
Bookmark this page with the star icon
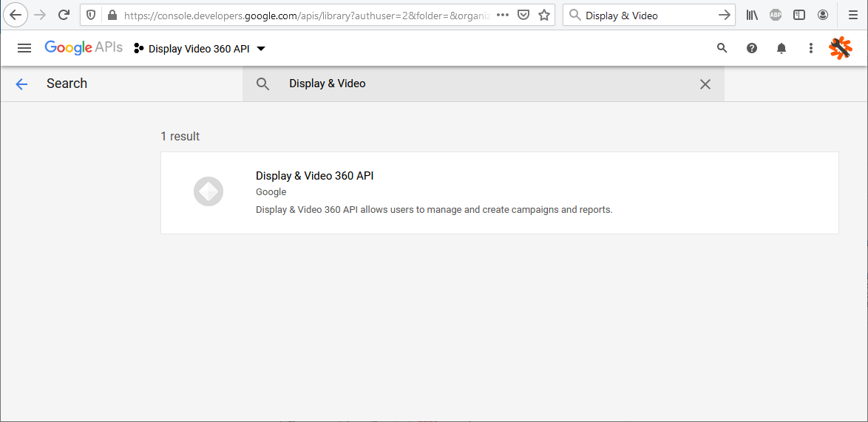[x=544, y=15]
